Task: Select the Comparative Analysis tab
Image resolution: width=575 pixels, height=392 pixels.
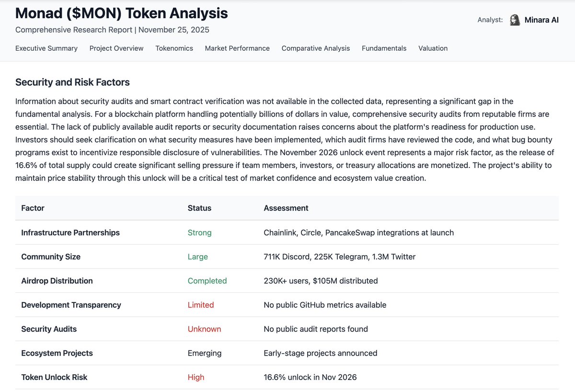Action: click(316, 48)
